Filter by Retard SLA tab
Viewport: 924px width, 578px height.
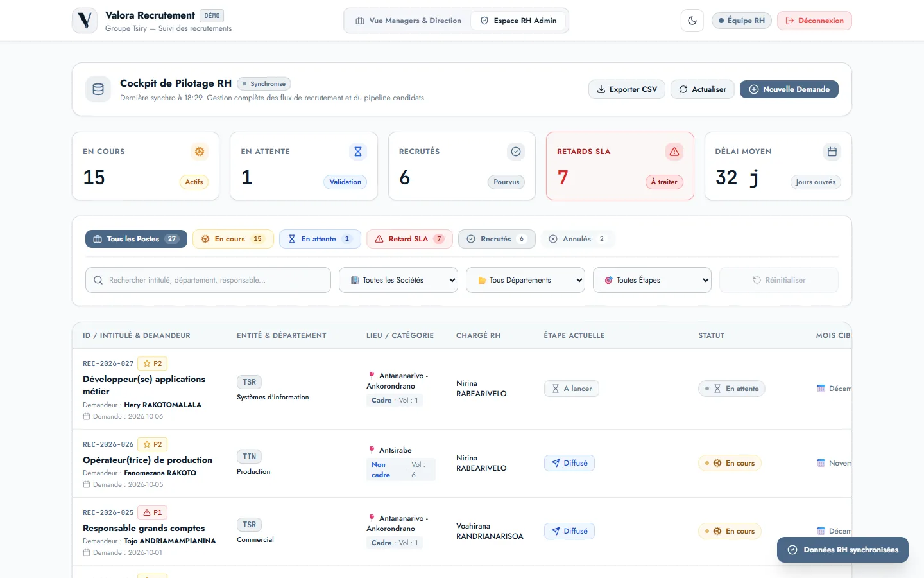[x=409, y=239]
